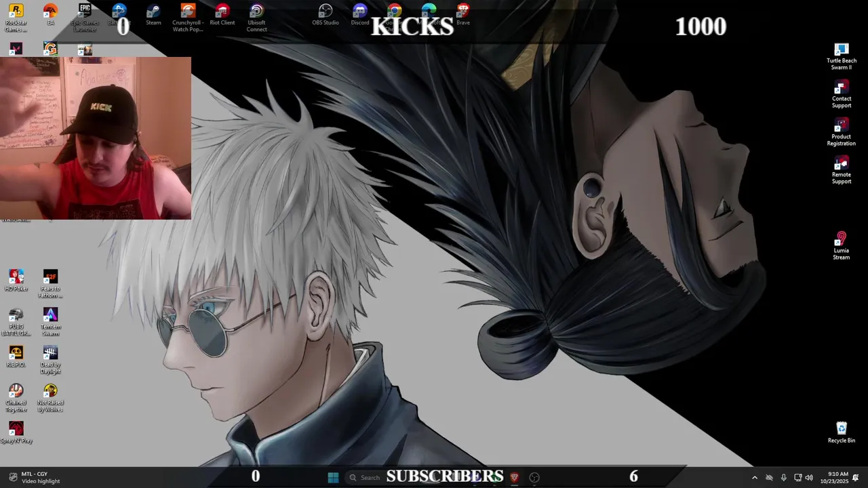
Task: Open volume control tray icon
Action: click(809, 477)
